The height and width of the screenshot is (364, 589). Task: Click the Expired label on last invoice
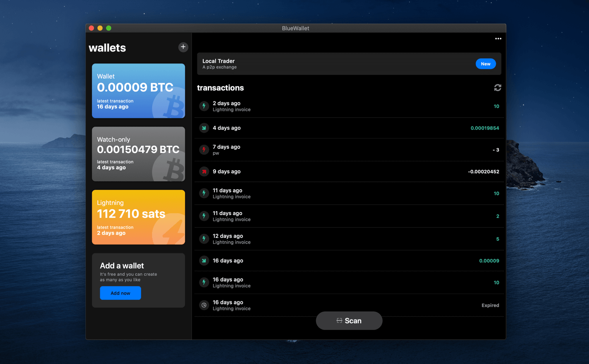(x=490, y=305)
